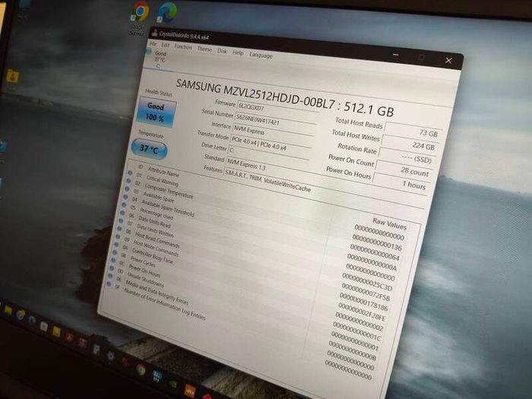
Task: Click the Good 100 % health status button
Action: click(156, 112)
